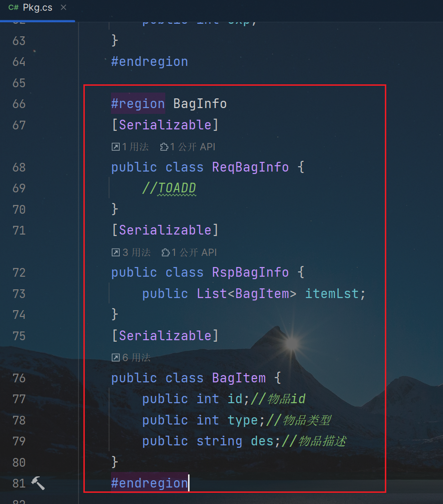Place cursor on RspBagInfo class name
This screenshot has width=443, height=504.
click(251, 272)
